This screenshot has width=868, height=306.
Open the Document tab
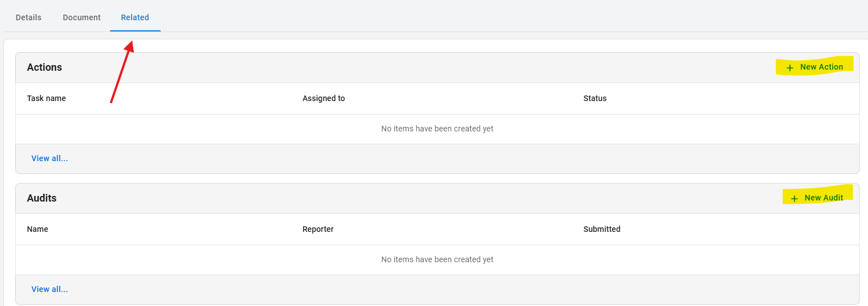(x=81, y=17)
